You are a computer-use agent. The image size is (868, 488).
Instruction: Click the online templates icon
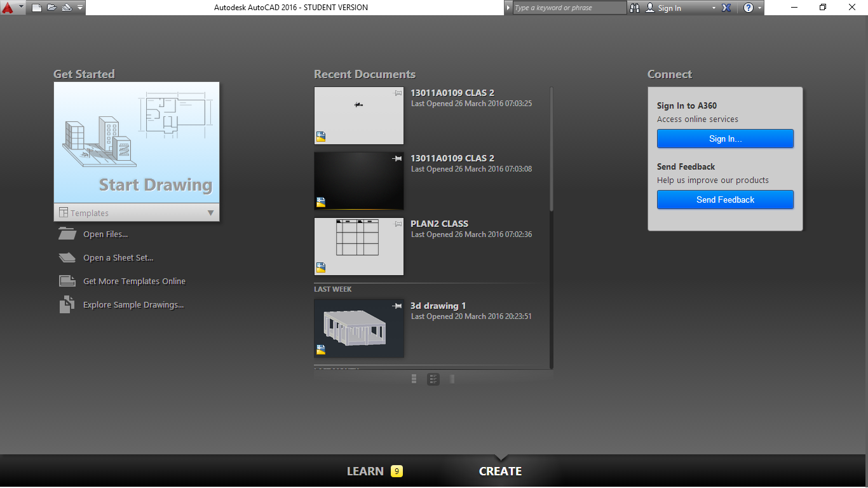tap(67, 281)
